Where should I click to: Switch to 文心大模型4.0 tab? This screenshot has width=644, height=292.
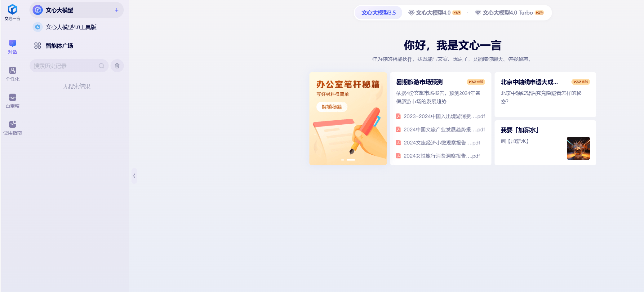tap(435, 13)
